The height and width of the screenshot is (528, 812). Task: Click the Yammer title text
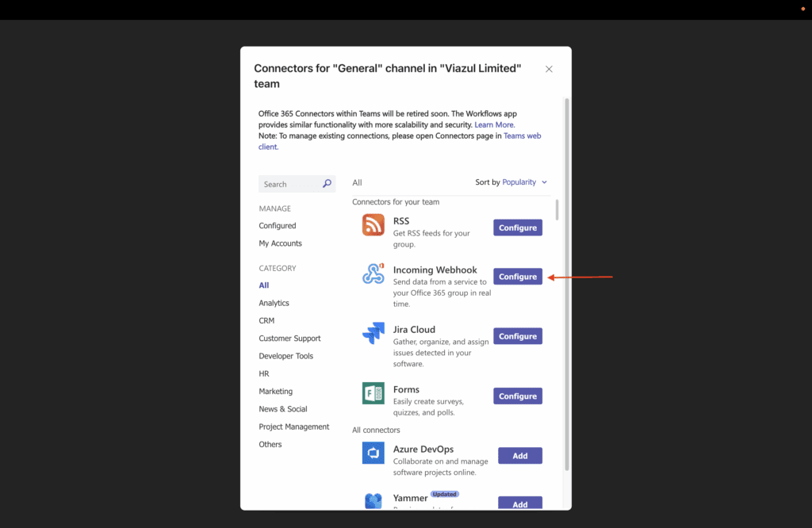(x=410, y=498)
